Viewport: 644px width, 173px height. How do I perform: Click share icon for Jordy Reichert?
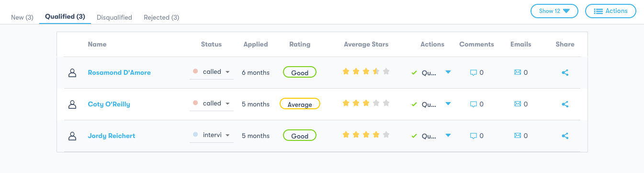(565, 136)
